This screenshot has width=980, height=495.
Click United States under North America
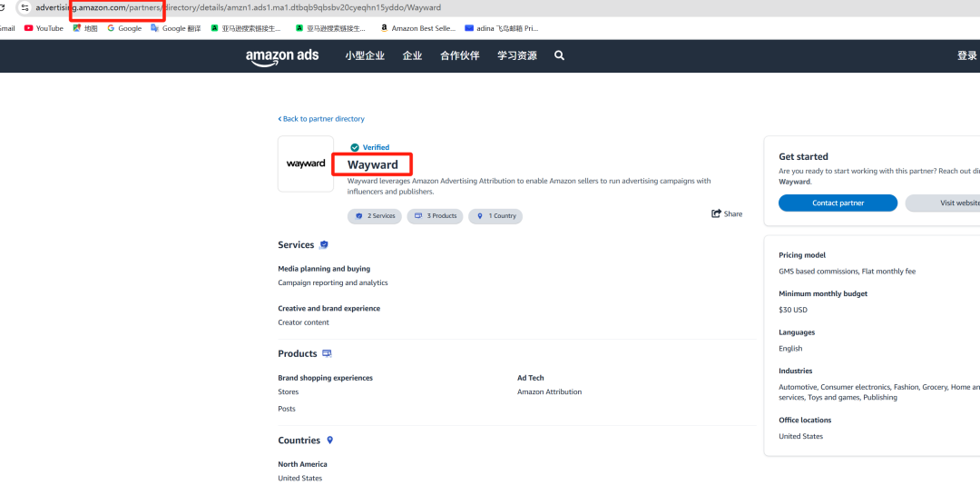(x=300, y=478)
